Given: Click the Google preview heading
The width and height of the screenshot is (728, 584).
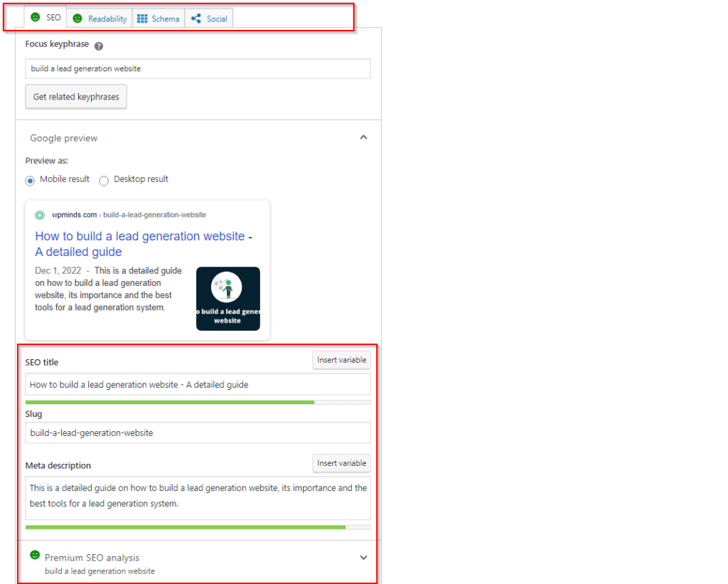Looking at the screenshot, I should pos(63,138).
